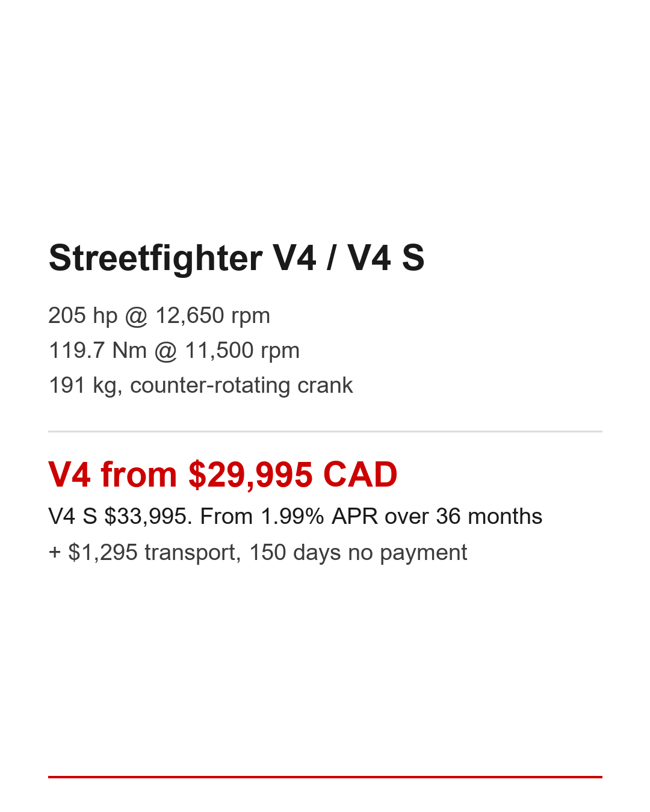This screenshot has width=650, height=812.
Task: Click the counter-rotating crank text
Action: 241,386
